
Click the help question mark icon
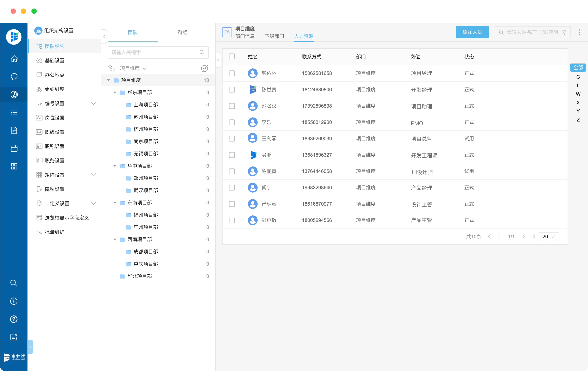14,319
